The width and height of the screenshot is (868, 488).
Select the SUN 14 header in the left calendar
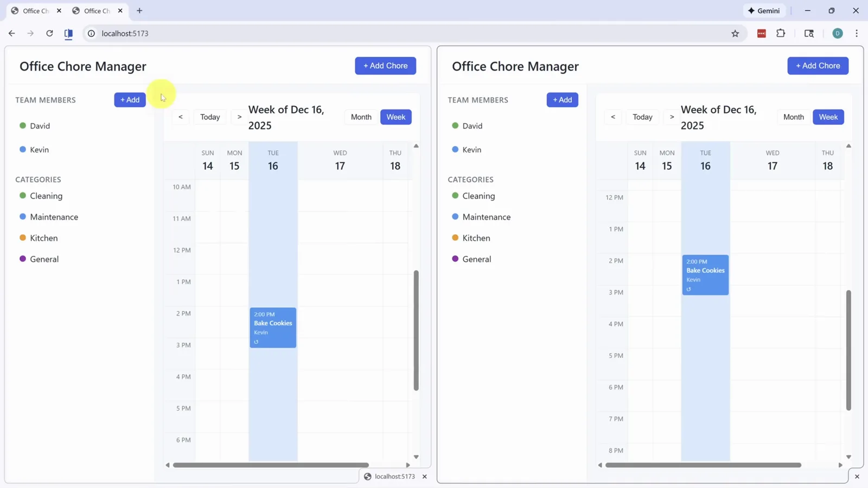coord(208,160)
